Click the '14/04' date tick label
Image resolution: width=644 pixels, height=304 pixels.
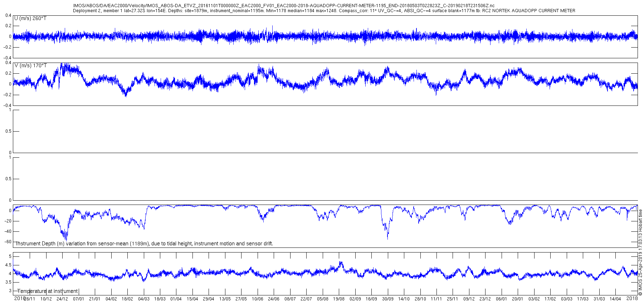615,299
